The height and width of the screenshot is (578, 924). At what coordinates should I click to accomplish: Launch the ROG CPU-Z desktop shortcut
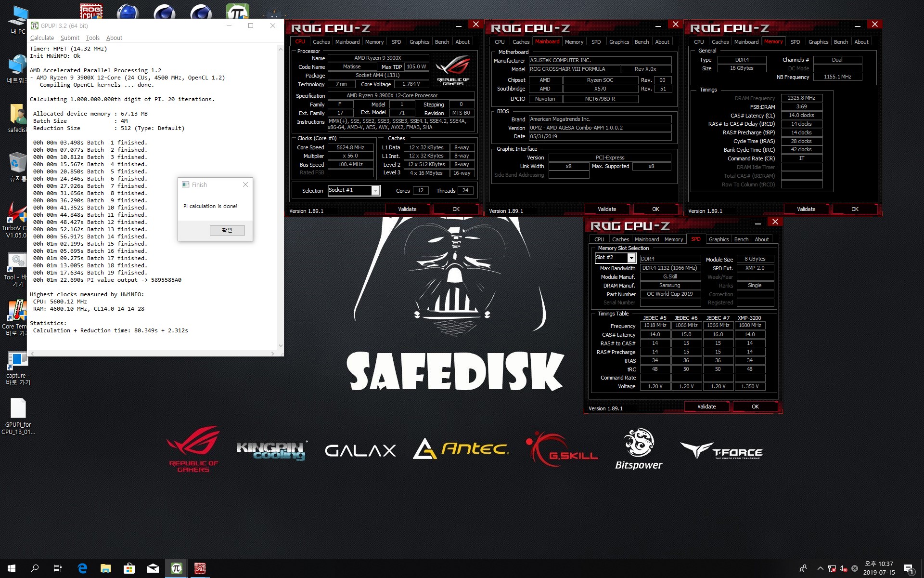point(91,11)
